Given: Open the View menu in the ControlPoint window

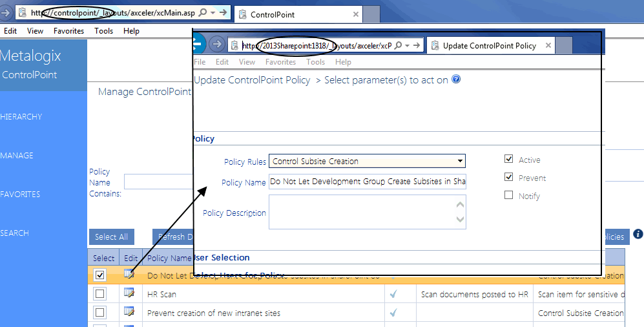Looking at the screenshot, I should 35,31.
